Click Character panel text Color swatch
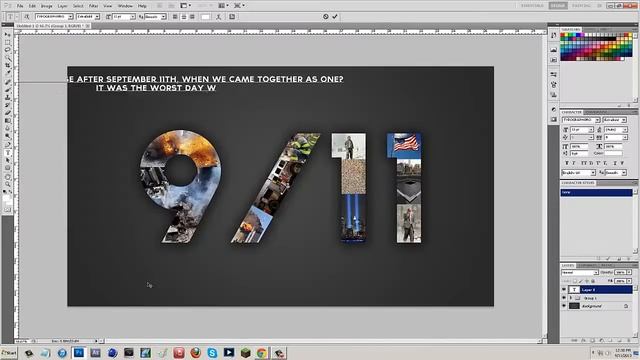This screenshot has width=640, height=360. click(613, 153)
